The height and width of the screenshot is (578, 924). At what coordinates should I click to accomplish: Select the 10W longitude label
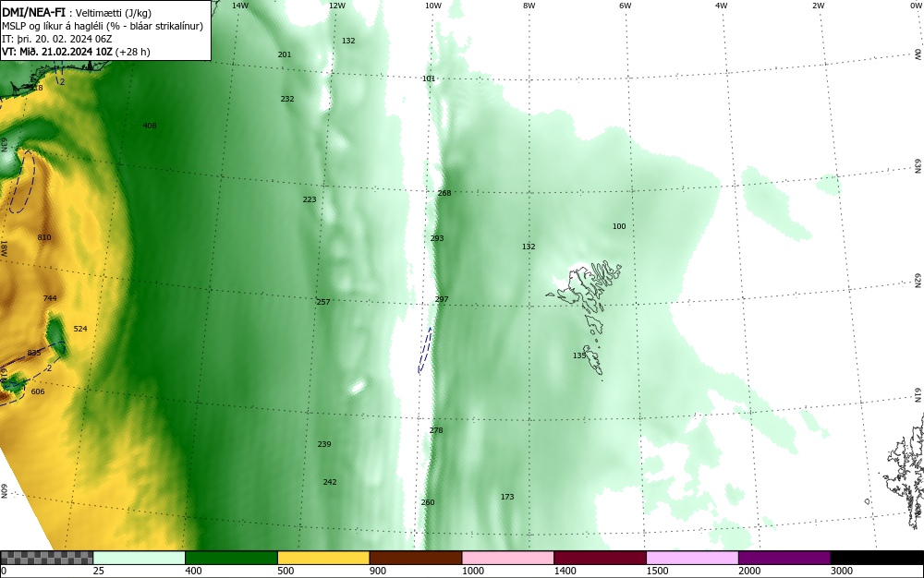(x=433, y=6)
